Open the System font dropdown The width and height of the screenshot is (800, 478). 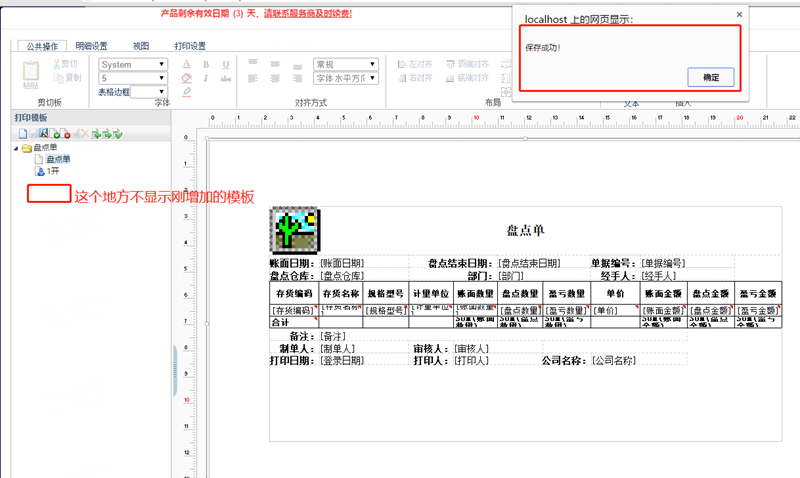133,64
